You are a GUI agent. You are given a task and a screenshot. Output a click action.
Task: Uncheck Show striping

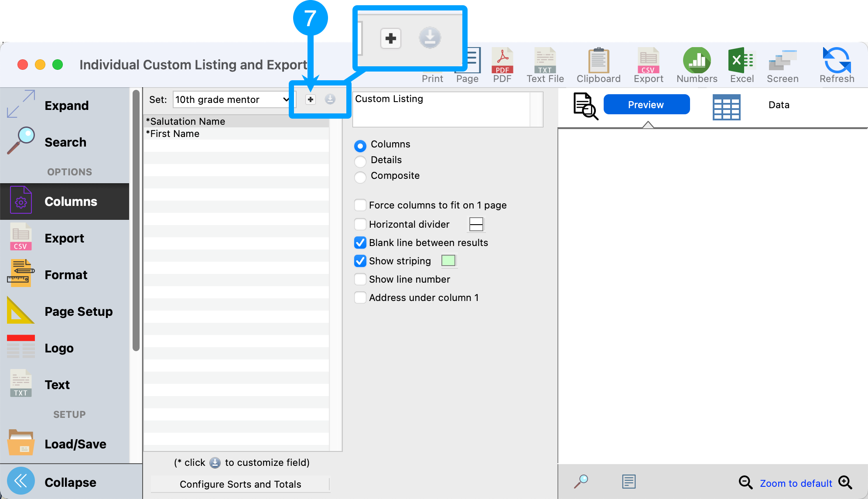click(360, 261)
